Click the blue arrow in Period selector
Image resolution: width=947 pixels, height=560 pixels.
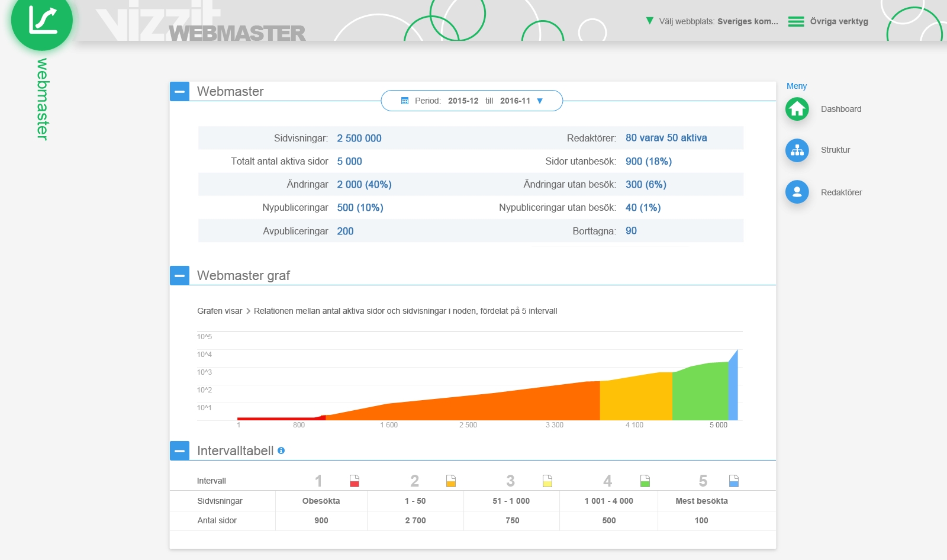540,101
